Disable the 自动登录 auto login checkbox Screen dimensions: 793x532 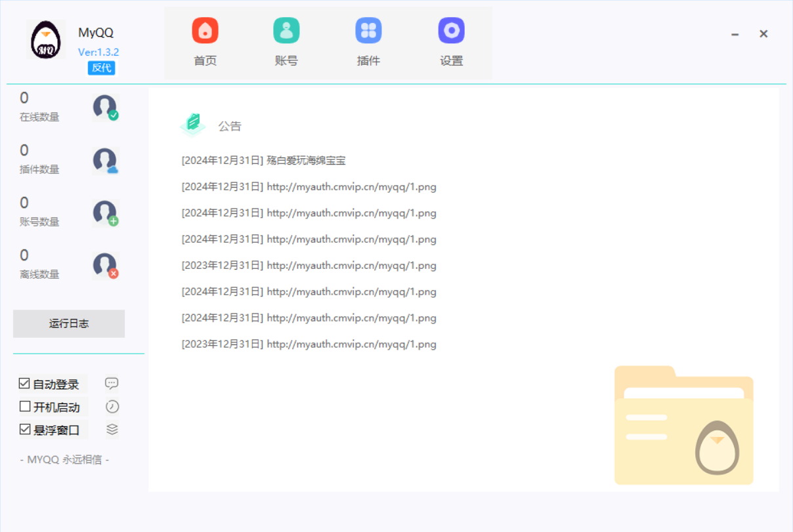25,384
